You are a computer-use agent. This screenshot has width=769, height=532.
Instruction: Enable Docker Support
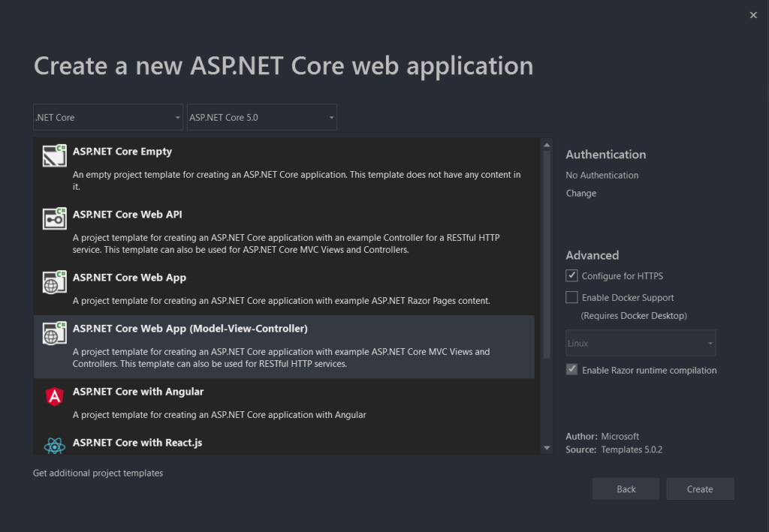(571, 297)
